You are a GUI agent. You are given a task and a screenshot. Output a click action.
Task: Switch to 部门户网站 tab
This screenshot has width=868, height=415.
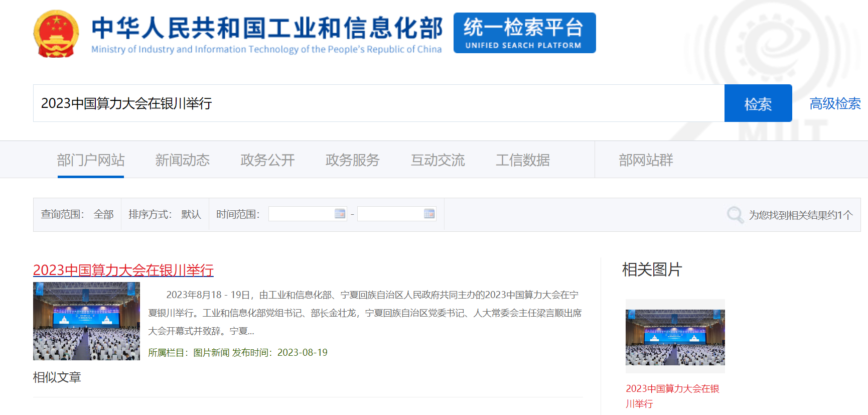click(91, 160)
